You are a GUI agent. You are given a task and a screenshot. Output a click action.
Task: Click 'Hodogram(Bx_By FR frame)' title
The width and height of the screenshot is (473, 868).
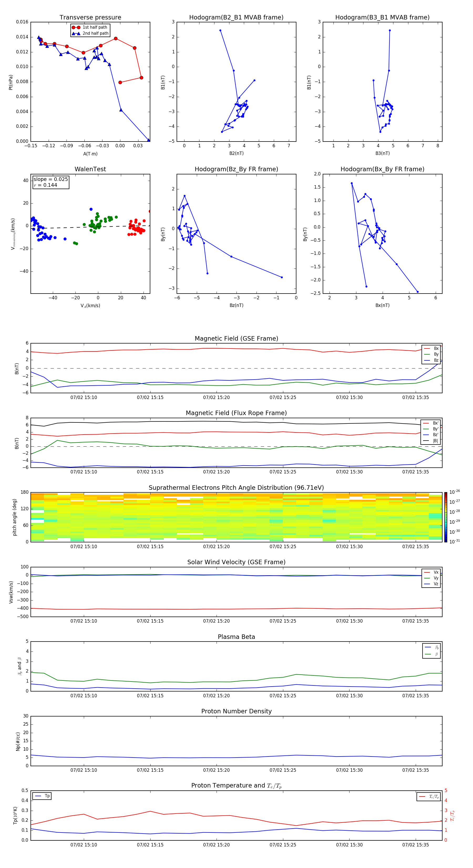click(382, 169)
